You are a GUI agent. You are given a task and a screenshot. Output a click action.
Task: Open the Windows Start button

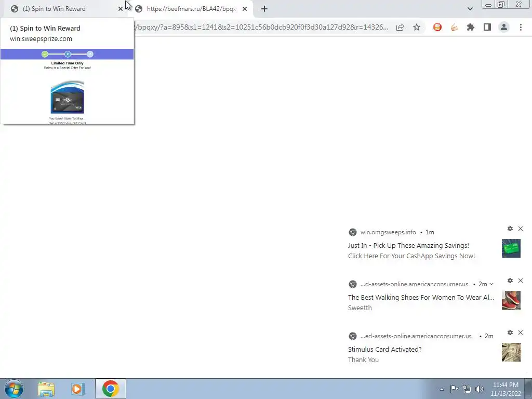pos(14,389)
